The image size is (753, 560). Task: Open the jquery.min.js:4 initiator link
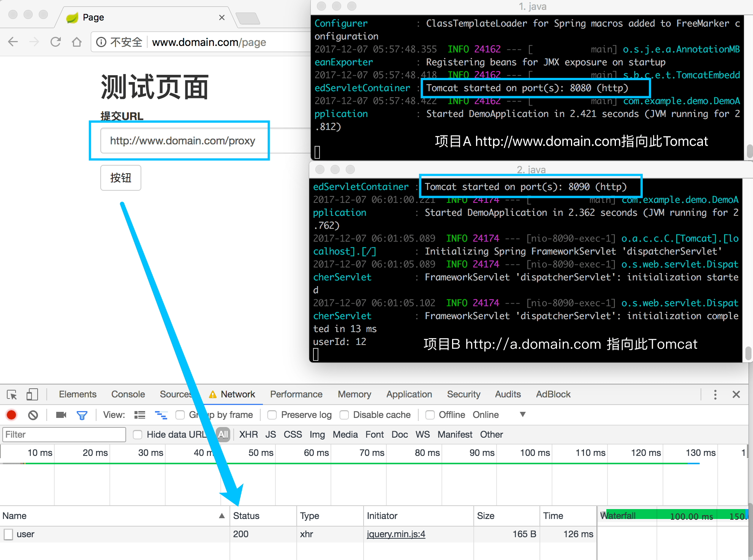click(x=396, y=534)
